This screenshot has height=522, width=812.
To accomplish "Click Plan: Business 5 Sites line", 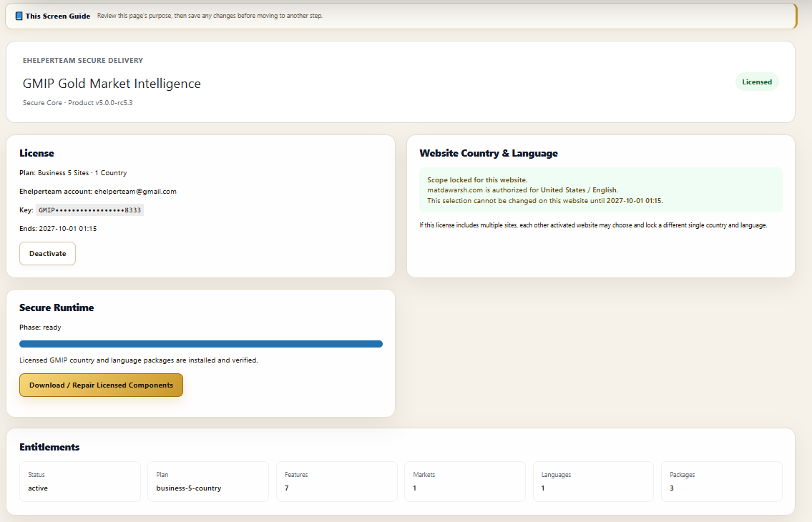I will pos(73,173).
